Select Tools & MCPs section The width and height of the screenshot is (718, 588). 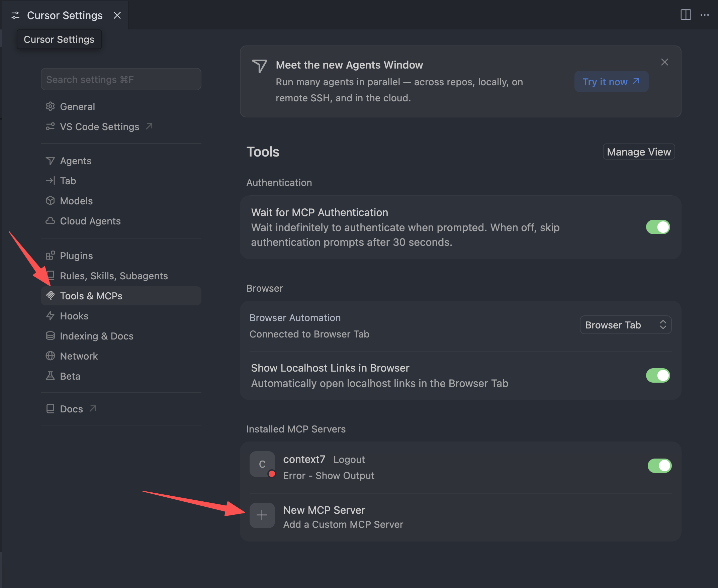pyautogui.click(x=121, y=296)
